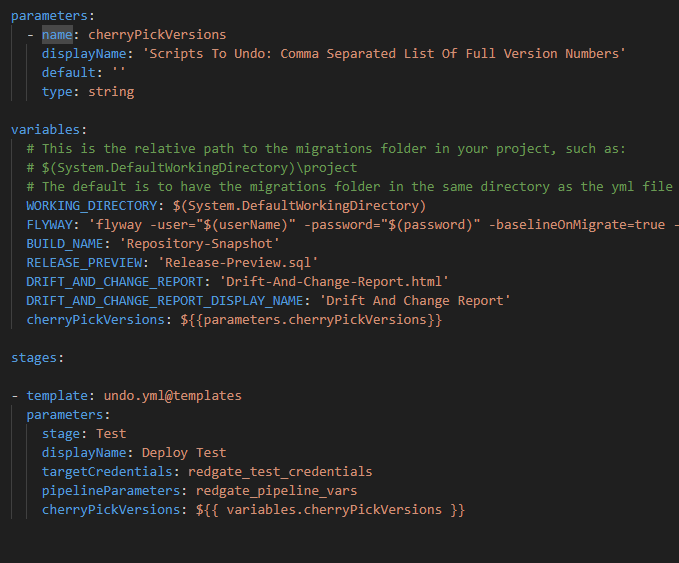Click the 'Drift-And-Change-Report.html' string
Viewport: 679px width, 563px height.
tap(334, 282)
